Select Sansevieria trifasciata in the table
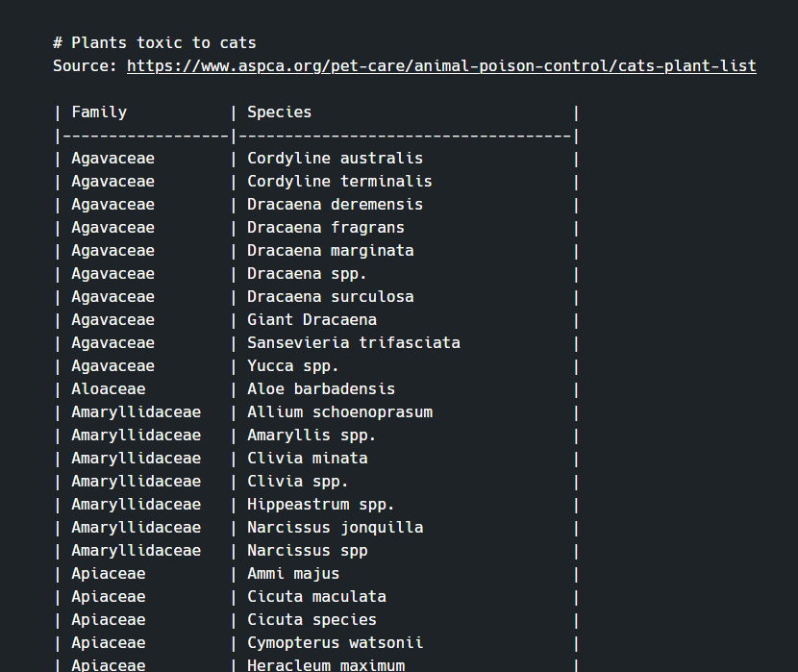Screen dimensions: 798x672 coord(353,342)
